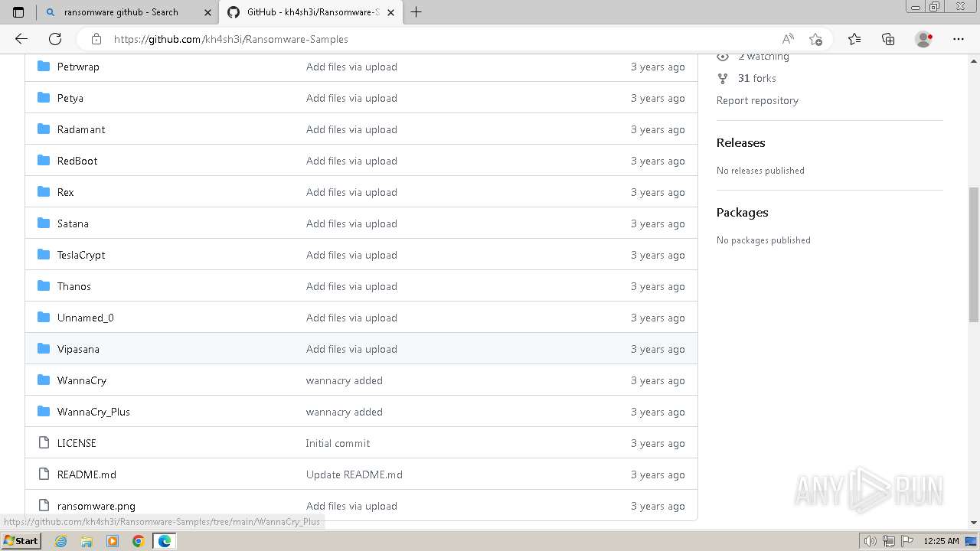Open the Petya folder icon
980x551 pixels.
(x=44, y=98)
